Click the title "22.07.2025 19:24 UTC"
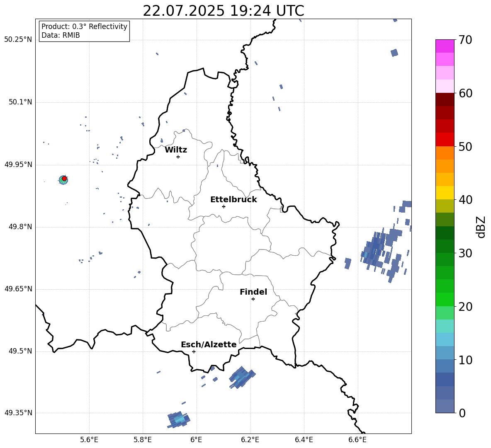This screenshot has width=491, height=448. [223, 11]
